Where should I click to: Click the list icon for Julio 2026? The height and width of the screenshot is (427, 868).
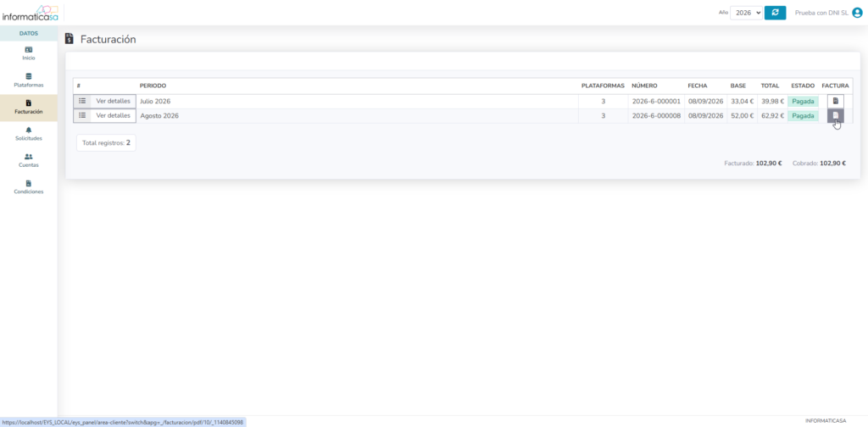(x=82, y=101)
